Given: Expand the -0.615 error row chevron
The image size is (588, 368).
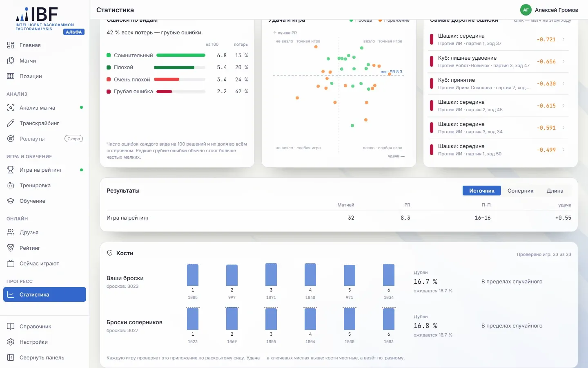Looking at the screenshot, I should 563,105.
